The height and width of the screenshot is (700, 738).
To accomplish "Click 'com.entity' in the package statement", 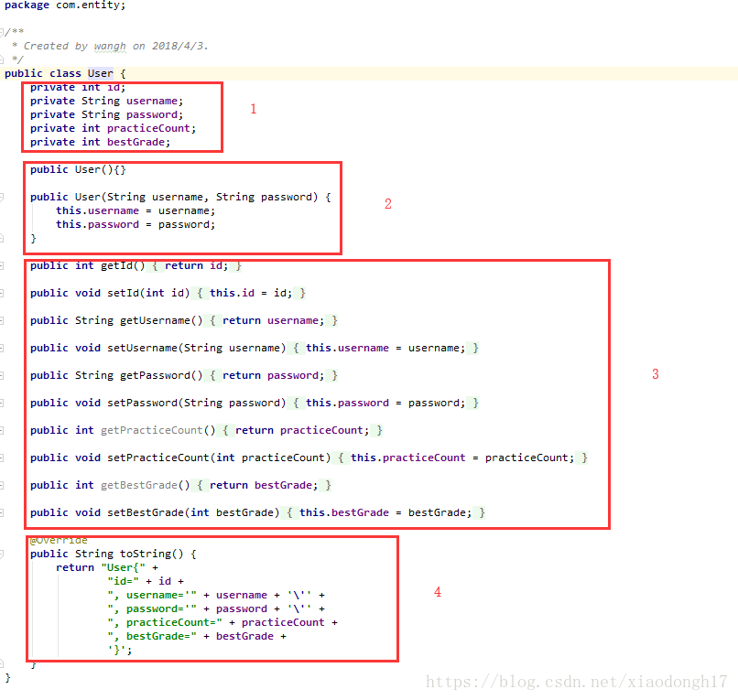I will click(88, 5).
